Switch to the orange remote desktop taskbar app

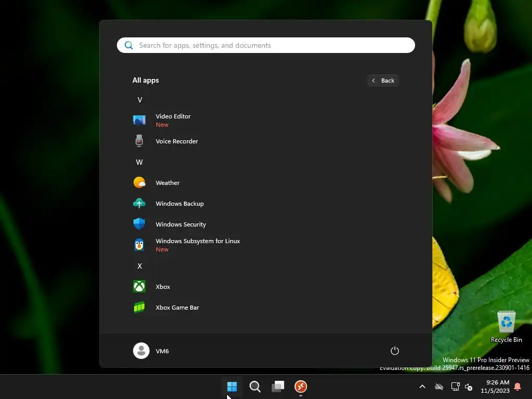coord(301,387)
